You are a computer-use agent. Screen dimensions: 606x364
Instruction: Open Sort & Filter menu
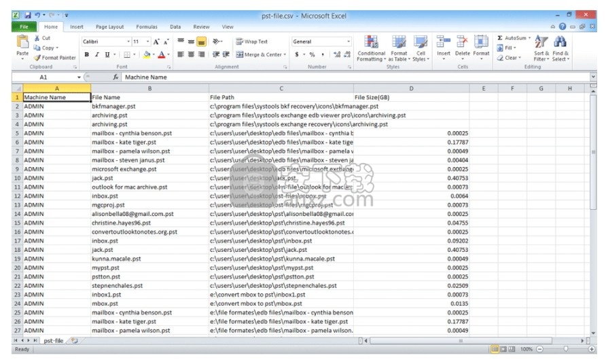click(x=541, y=48)
